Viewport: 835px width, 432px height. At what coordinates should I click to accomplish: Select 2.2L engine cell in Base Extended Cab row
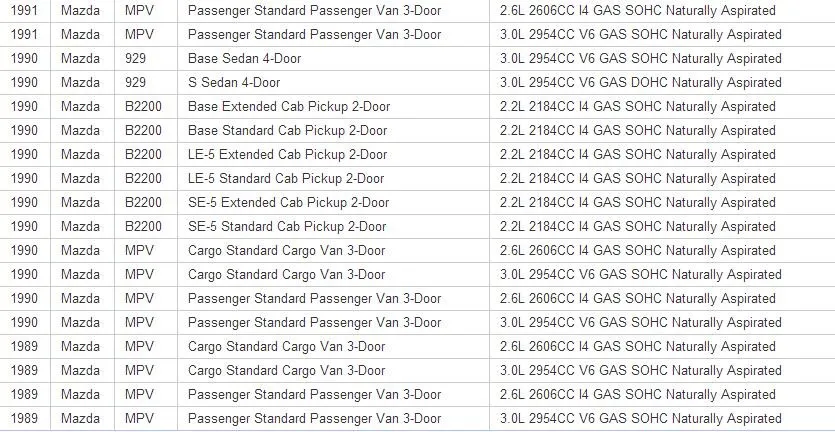point(662,107)
